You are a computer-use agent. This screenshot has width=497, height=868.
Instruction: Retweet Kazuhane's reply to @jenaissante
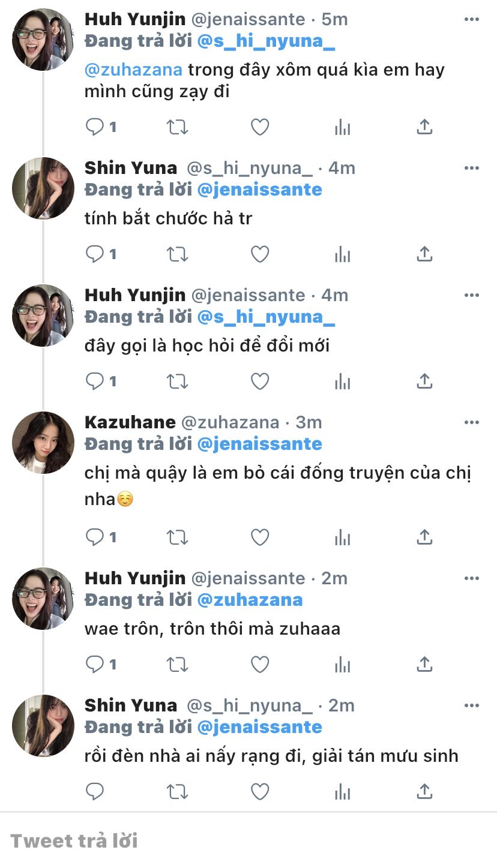click(x=177, y=537)
